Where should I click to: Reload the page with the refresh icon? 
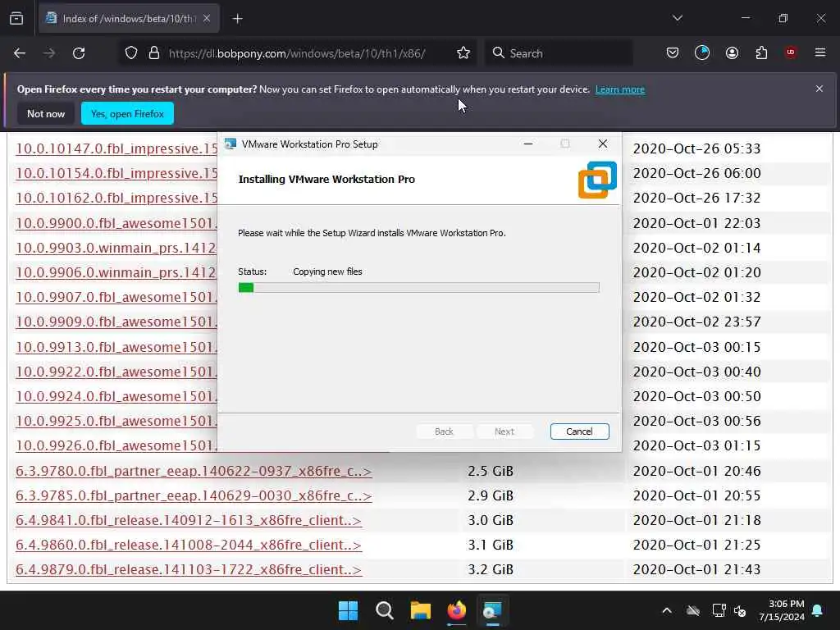click(79, 53)
